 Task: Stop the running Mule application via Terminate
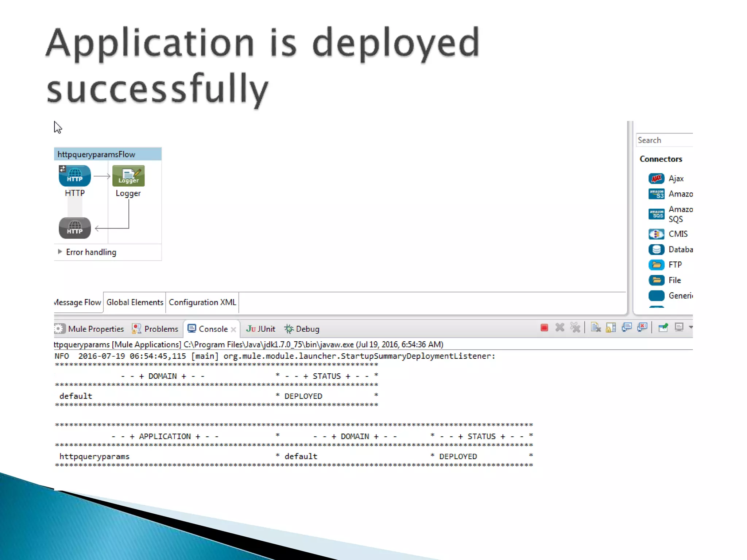tap(544, 328)
